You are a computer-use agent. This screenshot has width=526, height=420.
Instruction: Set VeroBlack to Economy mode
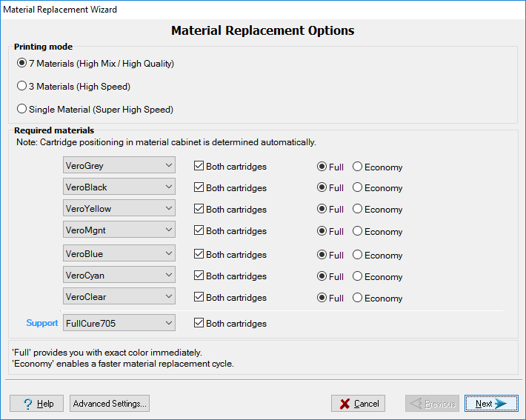[x=358, y=188]
